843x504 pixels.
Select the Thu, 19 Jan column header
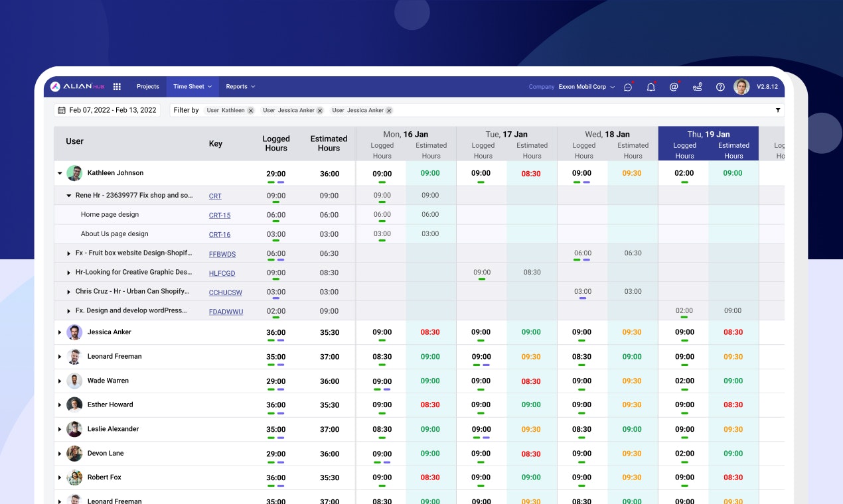[708, 135]
